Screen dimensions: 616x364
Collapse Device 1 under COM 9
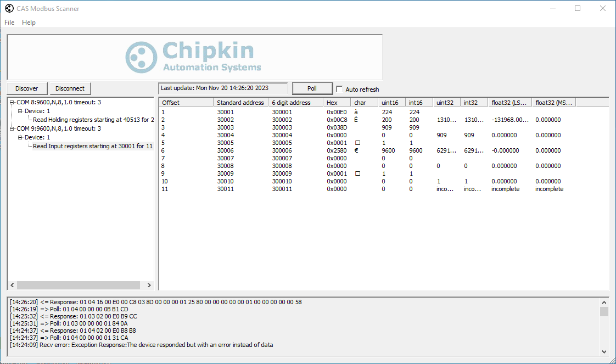pos(20,137)
